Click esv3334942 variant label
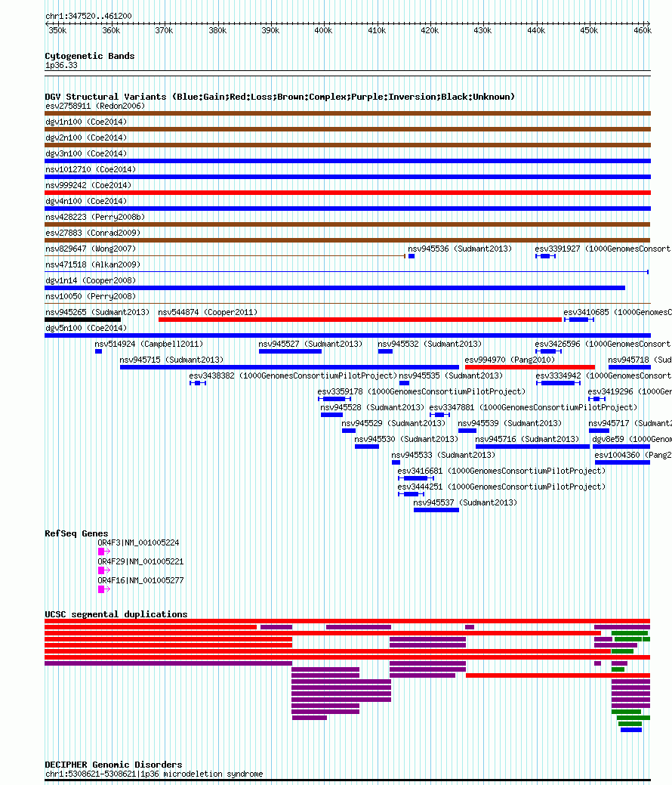The height and width of the screenshot is (785, 672). tap(603, 376)
